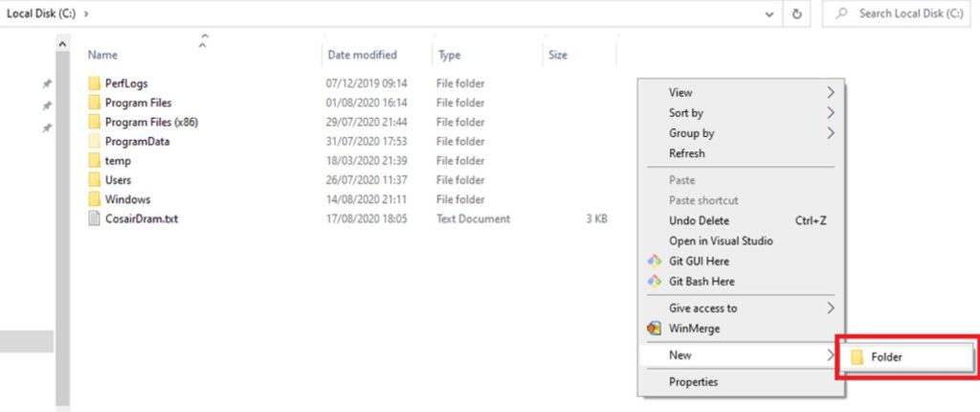
Task: Select the CosairDram.txt file name
Action: click(142, 219)
